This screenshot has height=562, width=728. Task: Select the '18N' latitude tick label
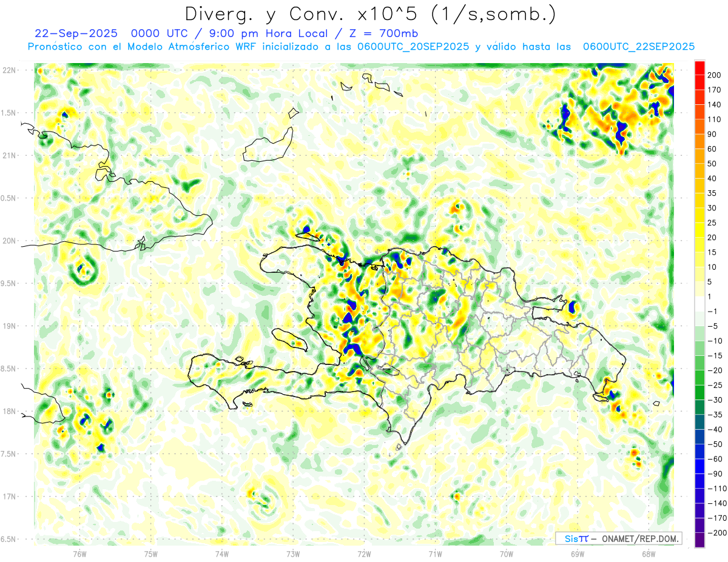click(8, 411)
